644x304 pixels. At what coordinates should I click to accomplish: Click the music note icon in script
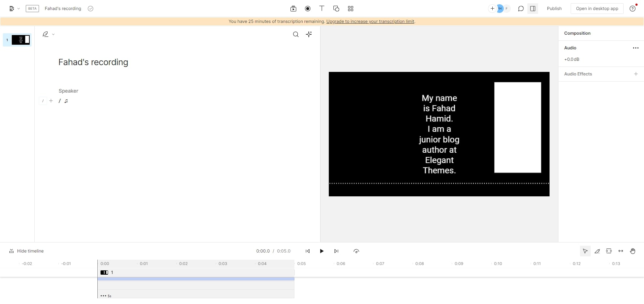pyautogui.click(x=66, y=101)
